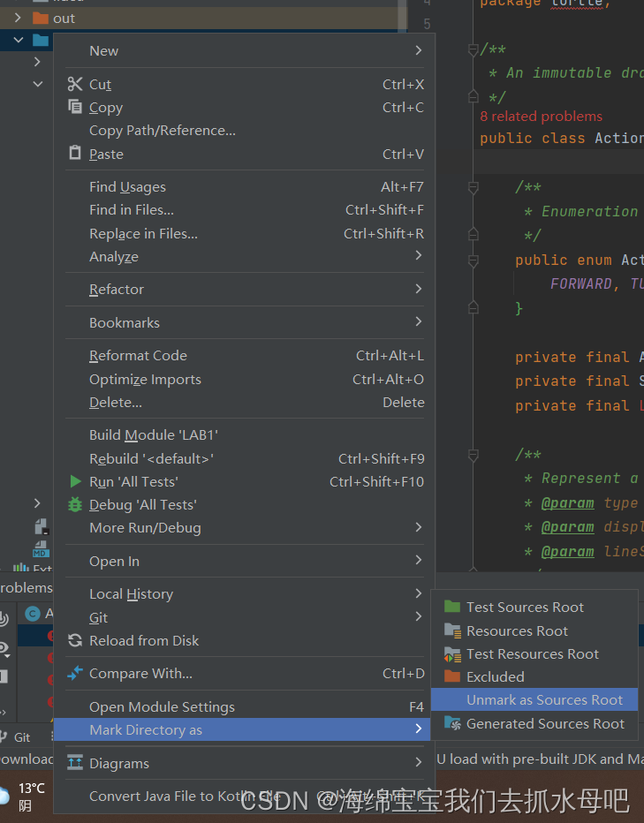Click the Diagrams icon
This screenshot has height=823, width=644.
(x=75, y=762)
